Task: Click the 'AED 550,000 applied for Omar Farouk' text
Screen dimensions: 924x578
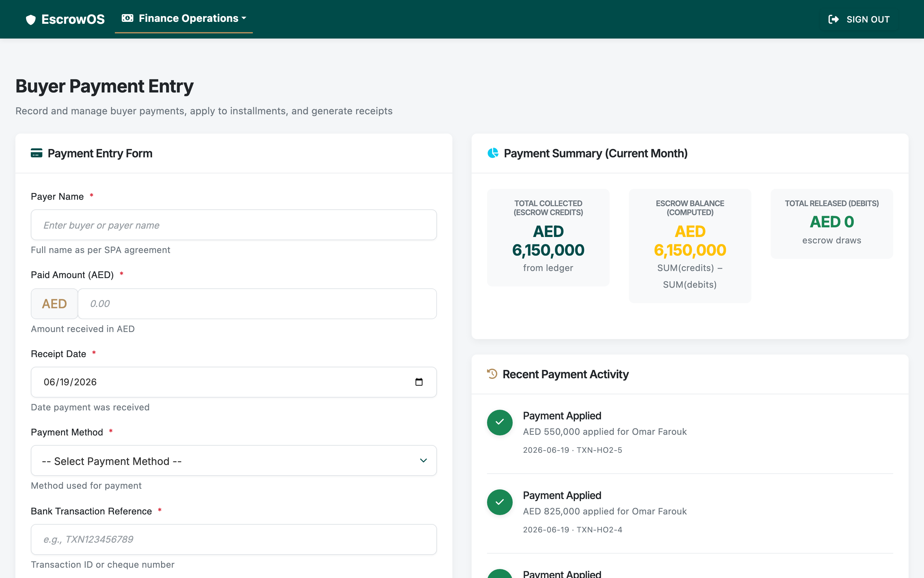Action: pos(605,432)
